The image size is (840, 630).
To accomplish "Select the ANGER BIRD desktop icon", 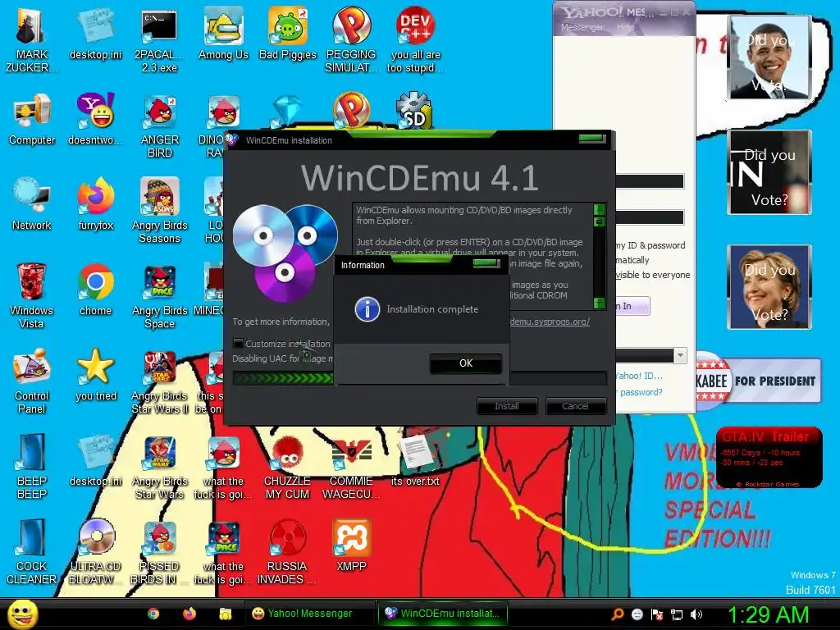I will [x=160, y=126].
